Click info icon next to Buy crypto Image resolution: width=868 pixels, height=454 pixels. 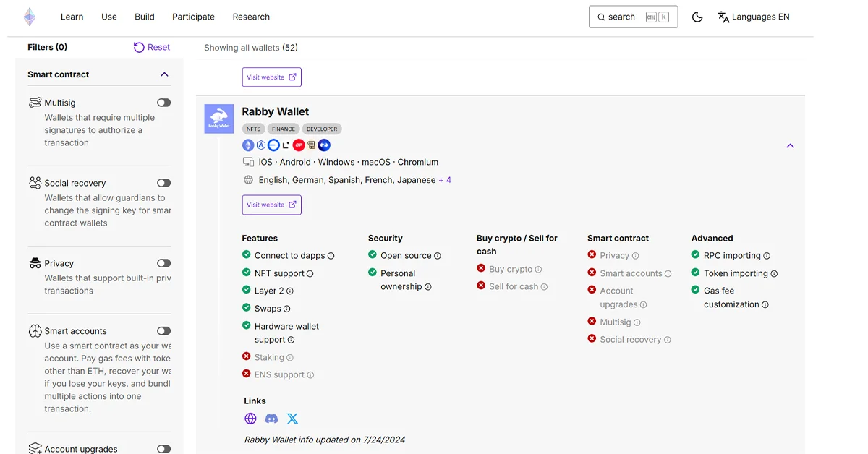coord(538,270)
